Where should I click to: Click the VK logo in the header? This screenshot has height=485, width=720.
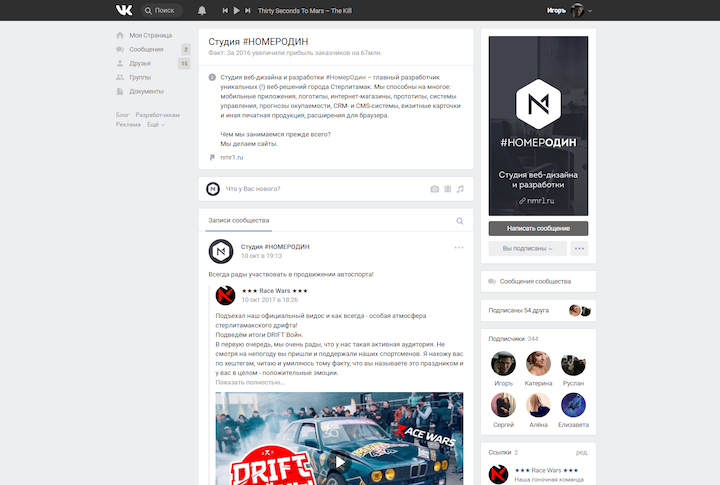(x=124, y=10)
